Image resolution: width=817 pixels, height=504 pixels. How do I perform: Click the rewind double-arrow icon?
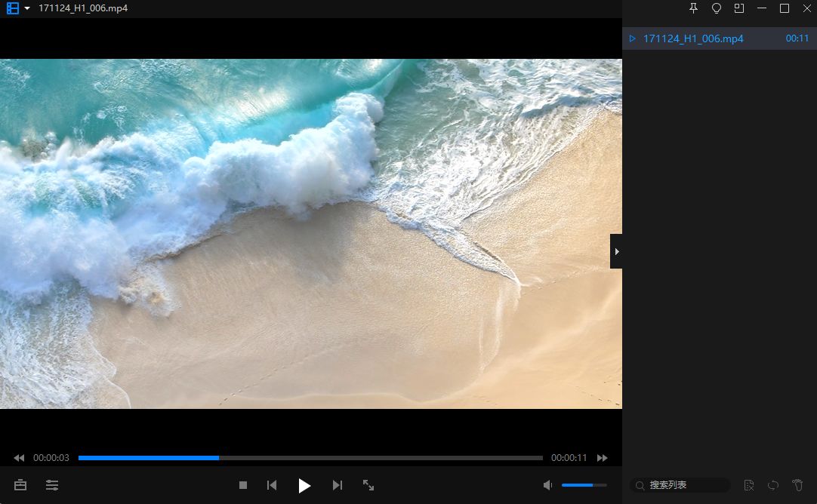[19, 458]
